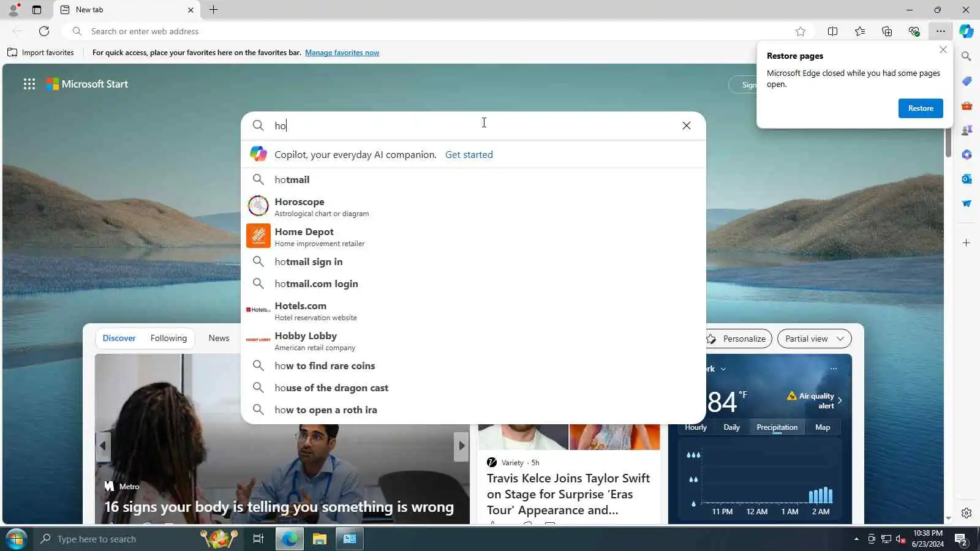
Task: Select the Daily weather tab
Action: [x=731, y=427]
